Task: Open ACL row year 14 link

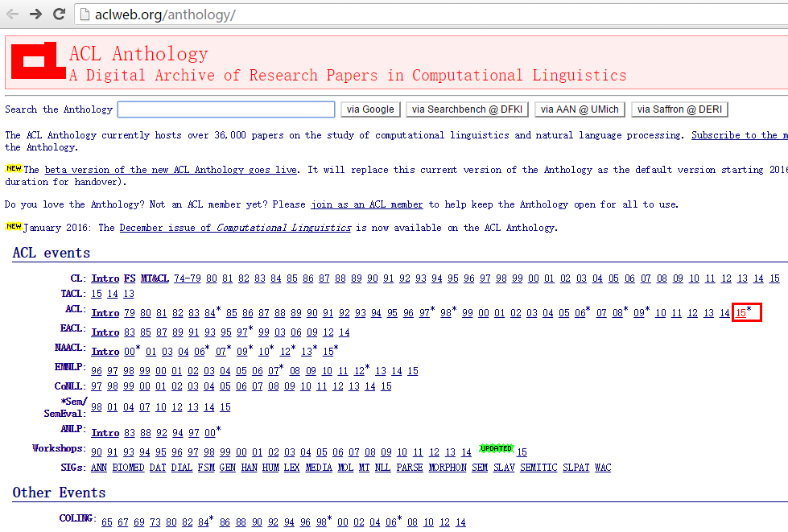Action: [724, 313]
